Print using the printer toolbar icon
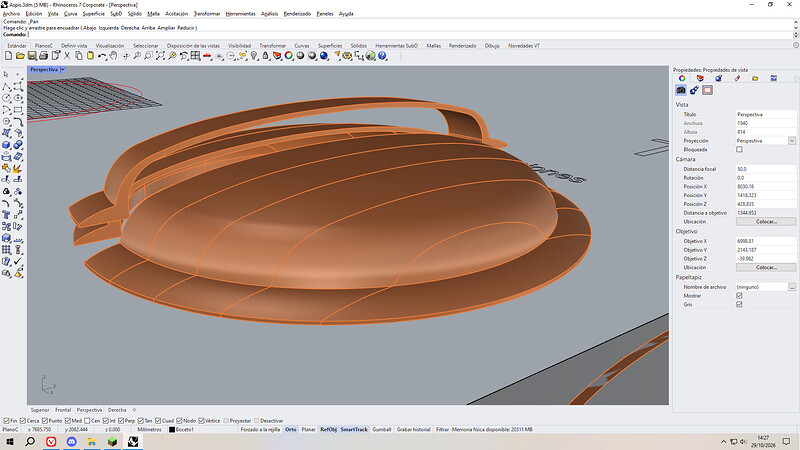The height and width of the screenshot is (450, 800). [x=43, y=56]
